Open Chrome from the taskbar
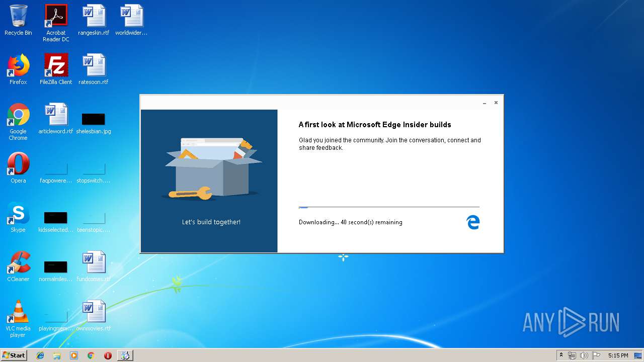 tap(91, 355)
